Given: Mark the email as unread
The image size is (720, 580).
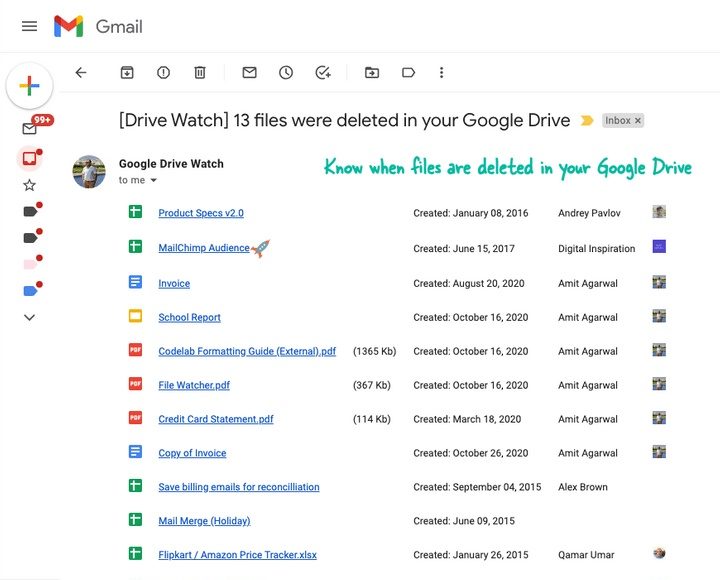Looking at the screenshot, I should [x=249, y=73].
